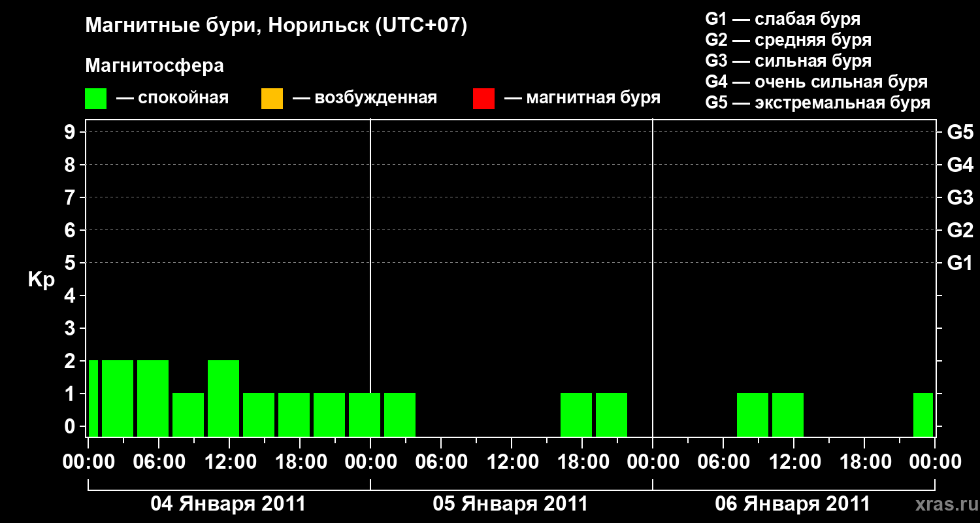Viewport: 980px width, 523px height.
Task: Click the '05 Января 2011' date label
Action: [x=510, y=504]
